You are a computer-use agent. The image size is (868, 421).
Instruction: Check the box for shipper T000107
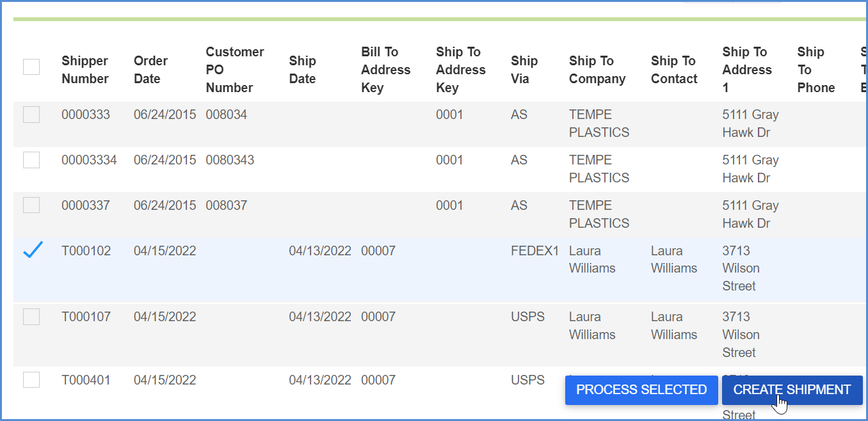pos(31,317)
